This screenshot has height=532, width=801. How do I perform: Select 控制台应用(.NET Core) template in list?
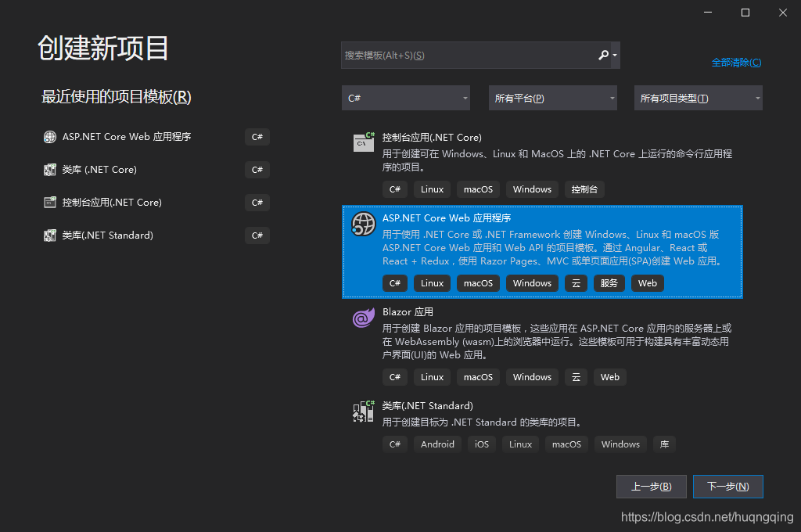click(x=542, y=164)
